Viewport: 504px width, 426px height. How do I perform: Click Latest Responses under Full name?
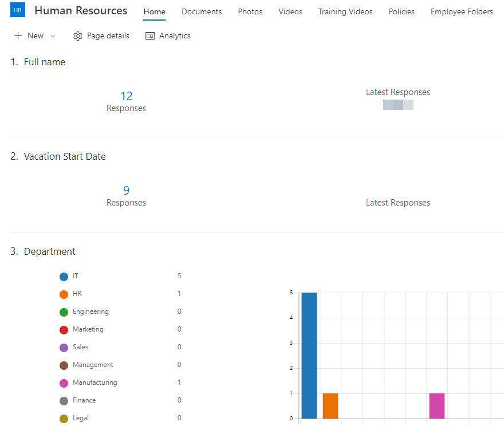click(398, 92)
